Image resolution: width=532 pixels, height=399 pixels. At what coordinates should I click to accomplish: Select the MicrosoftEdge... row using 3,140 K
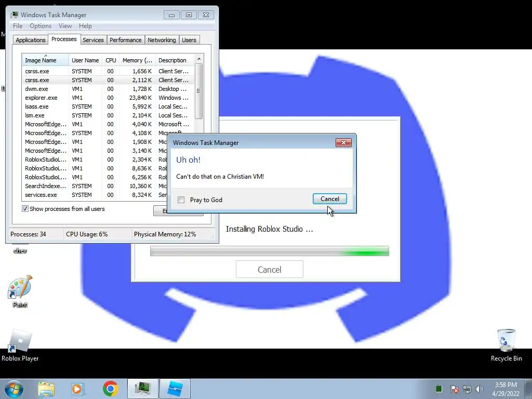pyautogui.click(x=95, y=151)
